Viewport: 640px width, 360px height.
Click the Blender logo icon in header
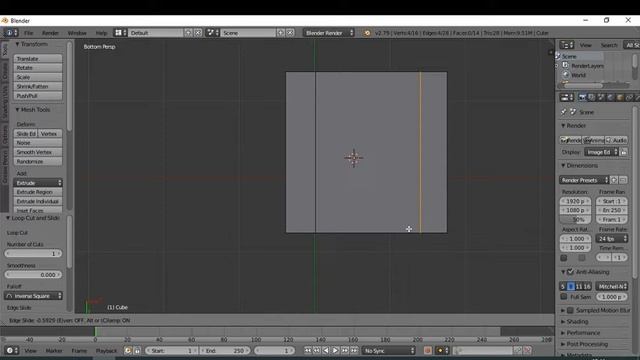tap(367, 33)
